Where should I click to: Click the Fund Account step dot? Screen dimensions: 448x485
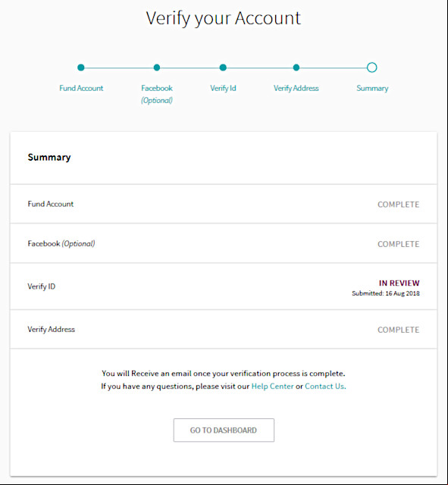(81, 67)
